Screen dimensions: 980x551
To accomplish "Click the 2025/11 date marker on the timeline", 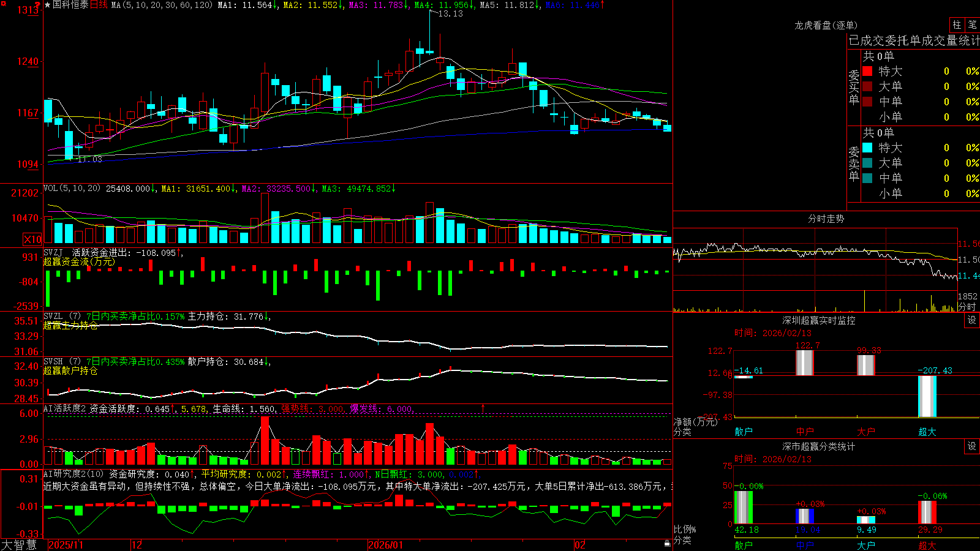I will 66,545.
